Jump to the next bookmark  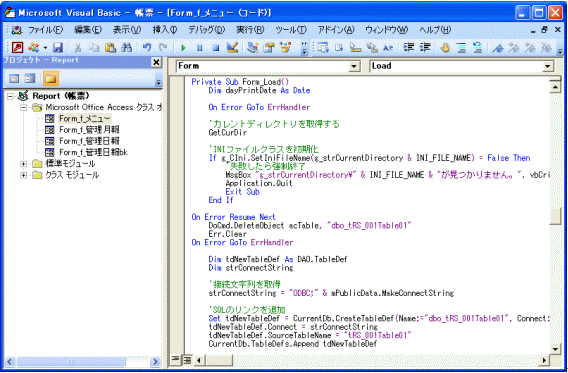[x=514, y=47]
